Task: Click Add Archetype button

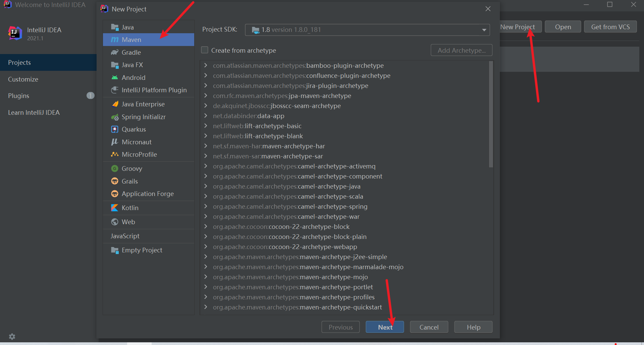Action: [x=462, y=50]
